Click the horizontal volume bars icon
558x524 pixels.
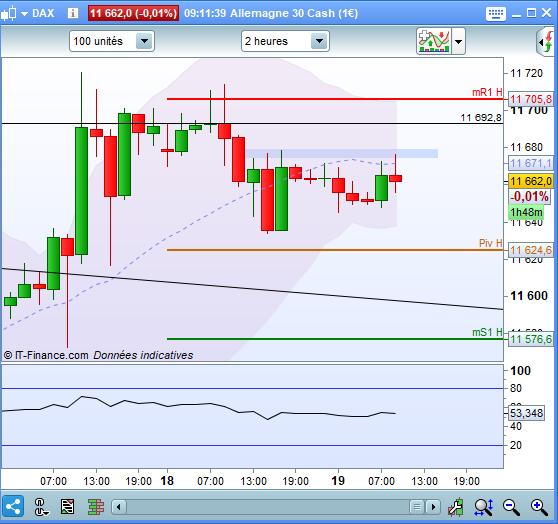coord(96,507)
